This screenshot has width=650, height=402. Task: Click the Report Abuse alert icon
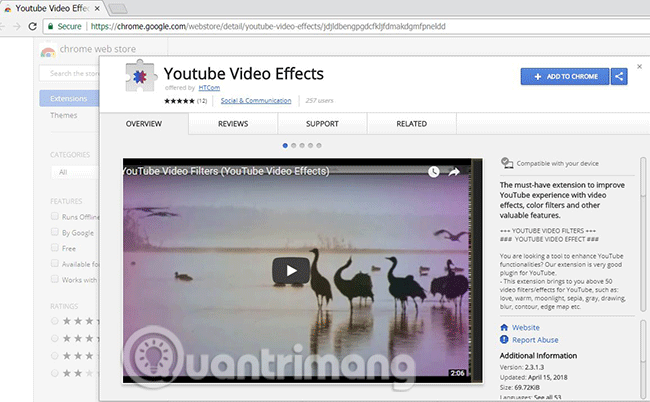coord(504,339)
